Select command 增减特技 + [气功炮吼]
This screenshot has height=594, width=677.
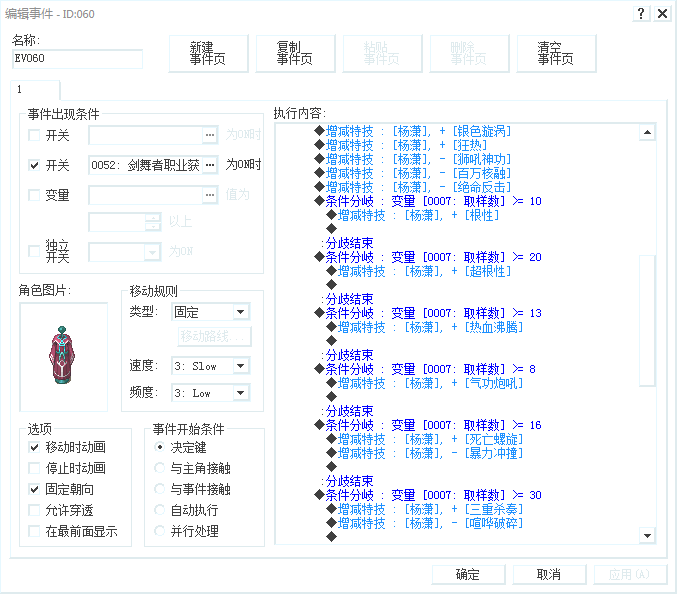pyautogui.click(x=425, y=383)
